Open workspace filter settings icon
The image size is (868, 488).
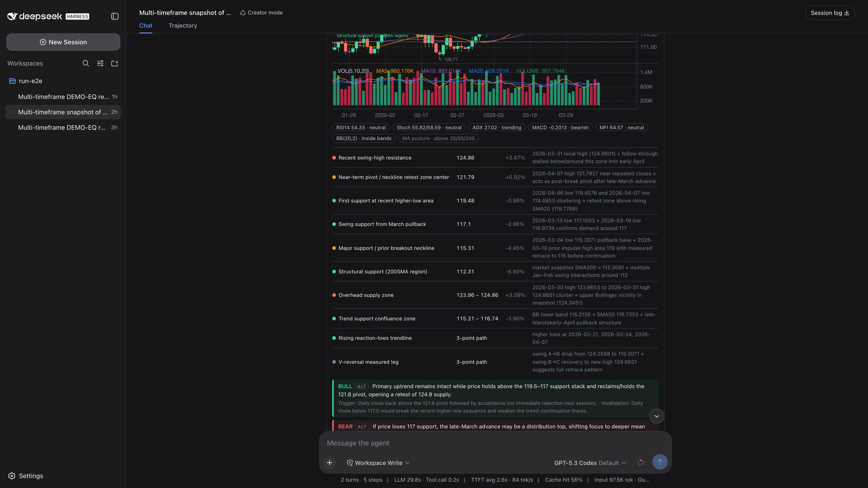(100, 63)
